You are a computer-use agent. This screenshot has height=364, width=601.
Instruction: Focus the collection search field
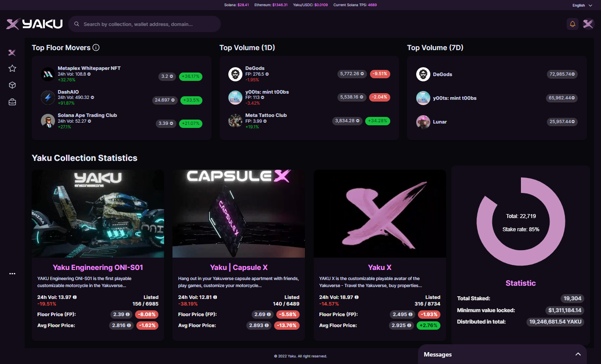coord(144,24)
